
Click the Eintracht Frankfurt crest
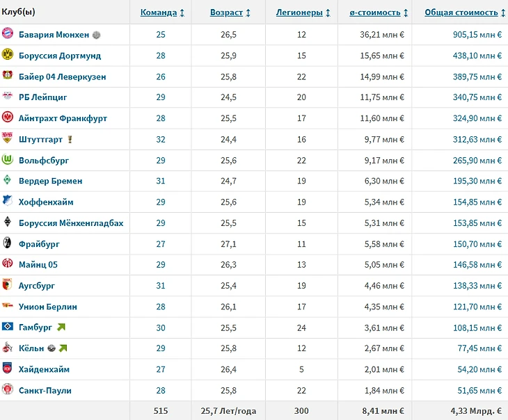7,117
